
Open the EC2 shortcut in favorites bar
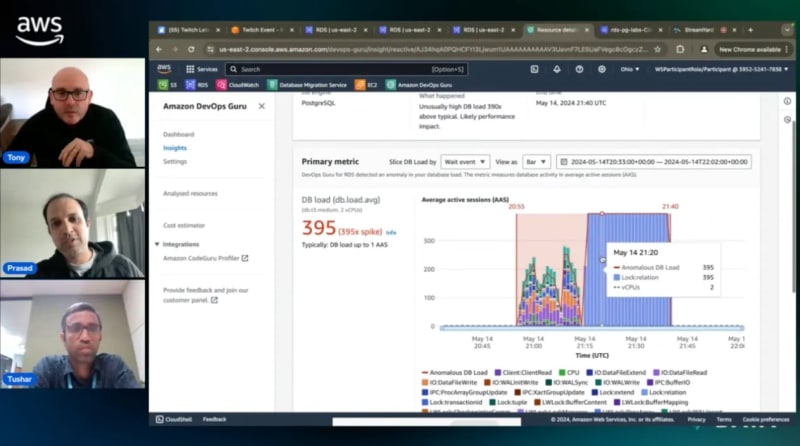(367, 85)
